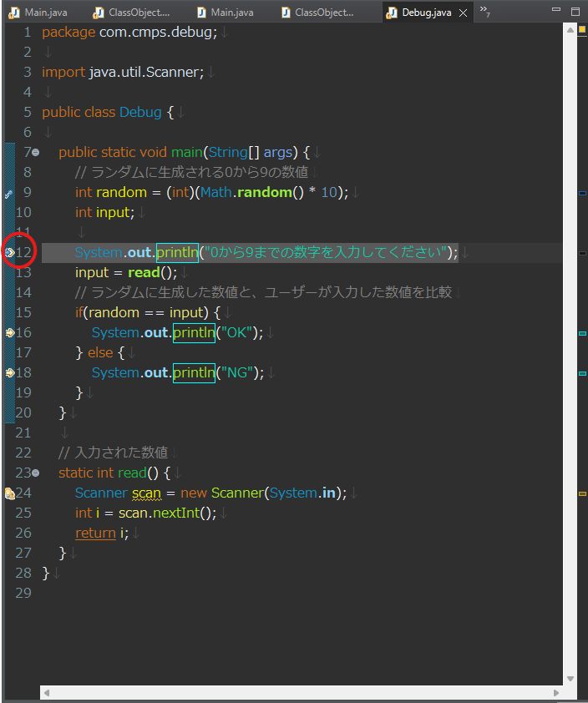
Task: Click the breakpoint marker on line 12
Action: coord(9,252)
